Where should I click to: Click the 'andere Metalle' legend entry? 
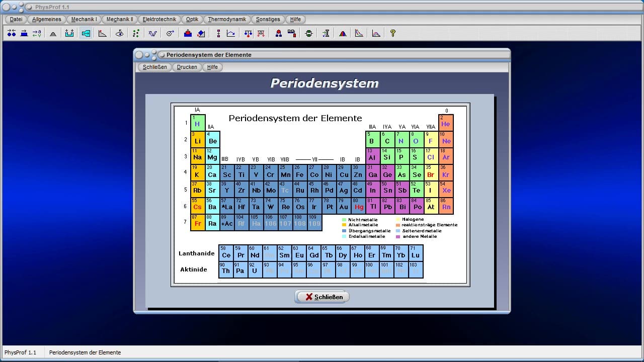416,236
